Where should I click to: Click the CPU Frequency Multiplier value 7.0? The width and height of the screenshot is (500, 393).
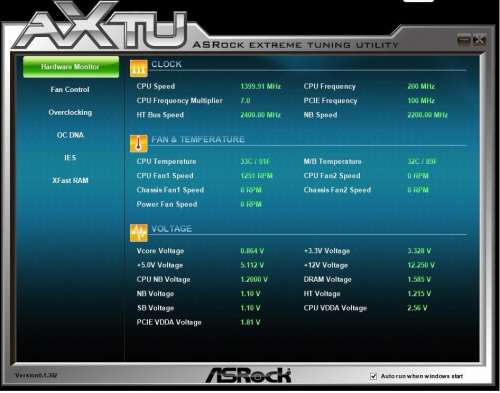click(245, 101)
